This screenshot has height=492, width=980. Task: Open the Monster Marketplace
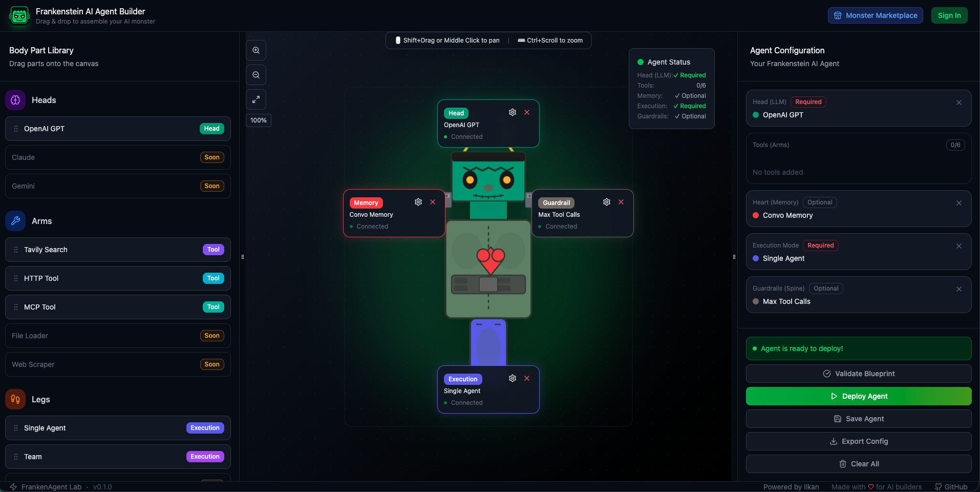(876, 15)
